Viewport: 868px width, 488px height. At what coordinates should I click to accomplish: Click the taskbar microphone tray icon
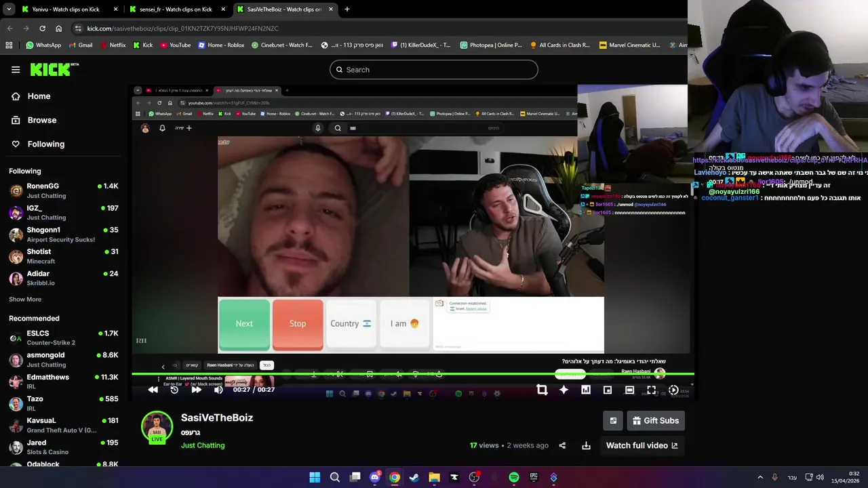point(775,477)
